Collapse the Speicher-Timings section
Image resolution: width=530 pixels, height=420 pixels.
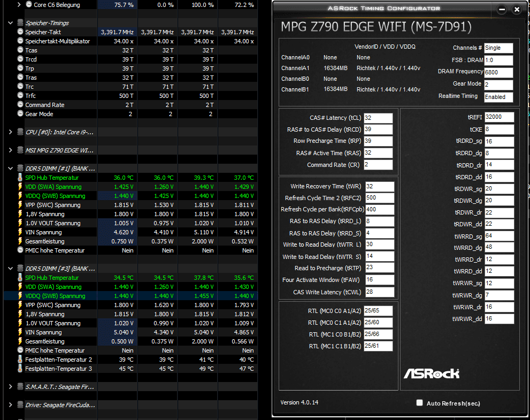[x=11, y=23]
